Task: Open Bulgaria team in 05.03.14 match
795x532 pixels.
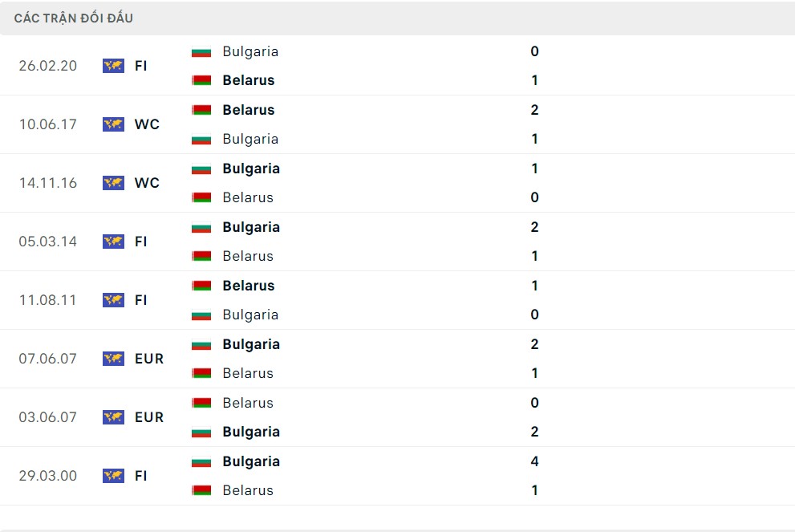Action: 251,227
